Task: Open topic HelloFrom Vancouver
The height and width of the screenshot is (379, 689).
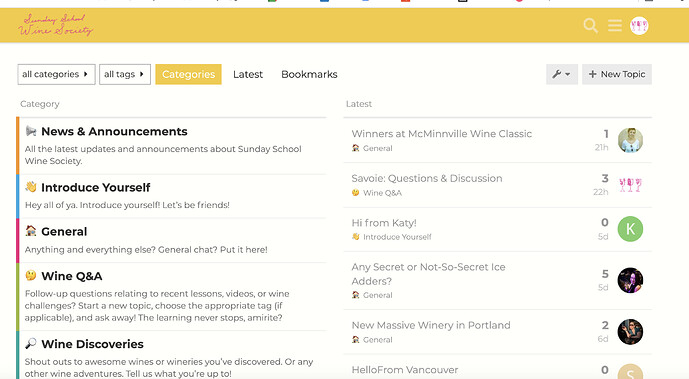Action: pos(405,370)
